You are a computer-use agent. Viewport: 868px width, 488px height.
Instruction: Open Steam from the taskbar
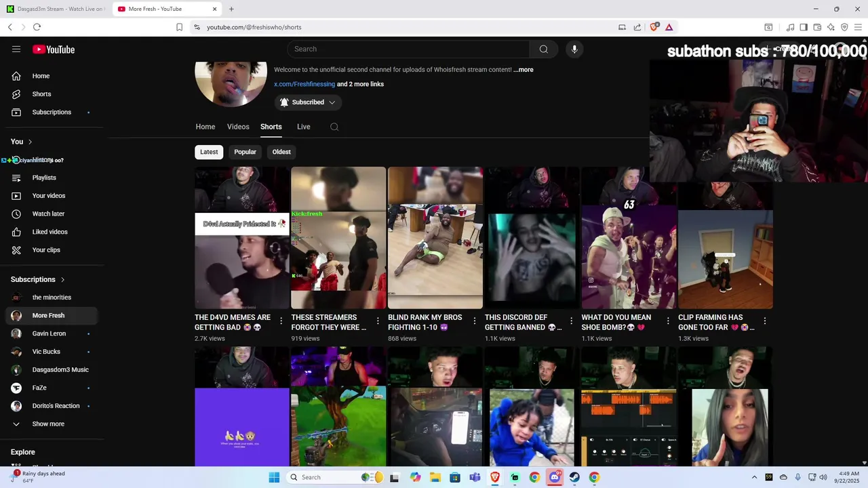pos(574,477)
